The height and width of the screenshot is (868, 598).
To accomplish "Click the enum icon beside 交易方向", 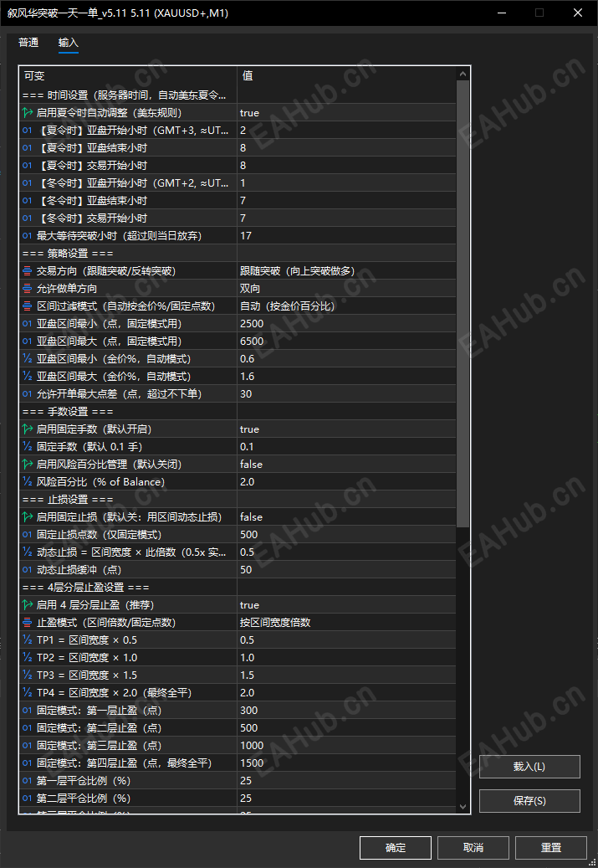I will (27, 271).
